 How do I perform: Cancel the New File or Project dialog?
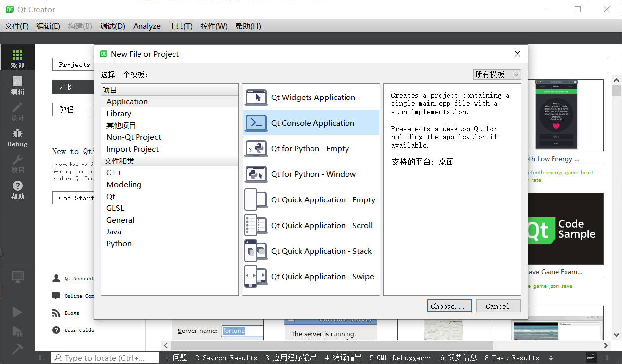tap(498, 306)
